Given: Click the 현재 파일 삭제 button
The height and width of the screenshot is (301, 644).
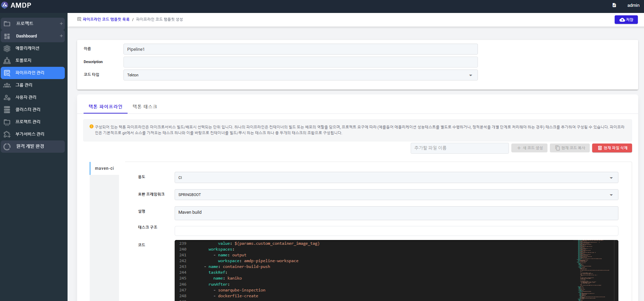Looking at the screenshot, I should pyautogui.click(x=612, y=148).
